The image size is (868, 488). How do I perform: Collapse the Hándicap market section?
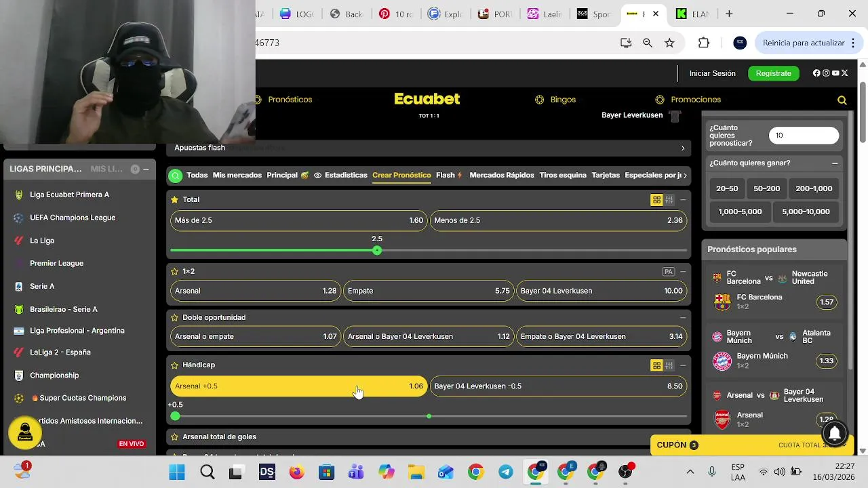[x=683, y=365]
